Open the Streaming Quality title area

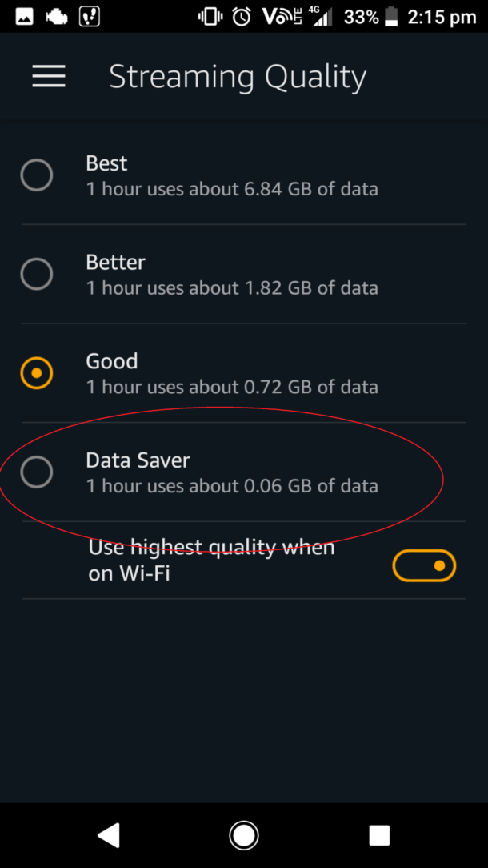point(237,76)
